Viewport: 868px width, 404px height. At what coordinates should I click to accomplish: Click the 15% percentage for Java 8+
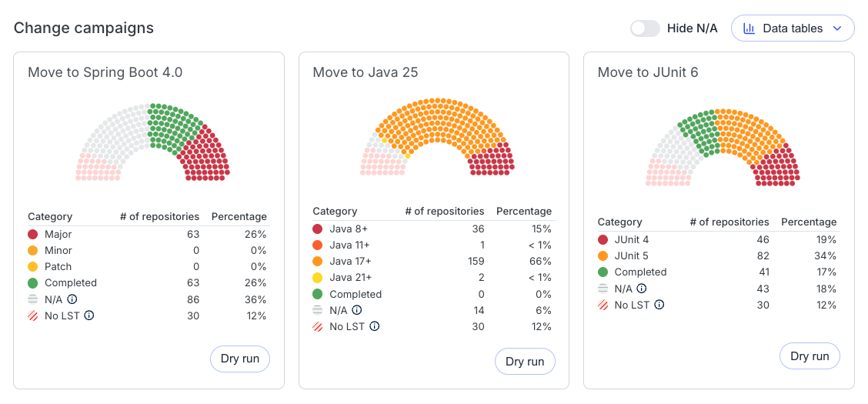coord(541,229)
